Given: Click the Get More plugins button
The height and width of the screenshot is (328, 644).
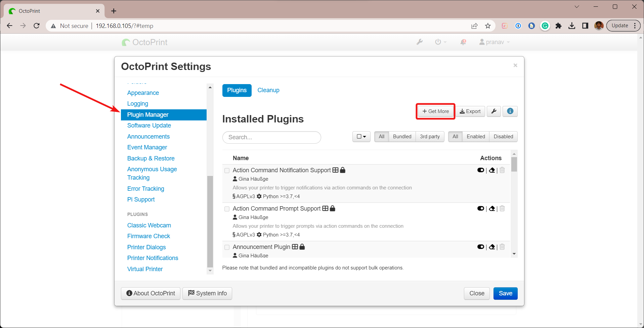Looking at the screenshot, I should (x=435, y=111).
